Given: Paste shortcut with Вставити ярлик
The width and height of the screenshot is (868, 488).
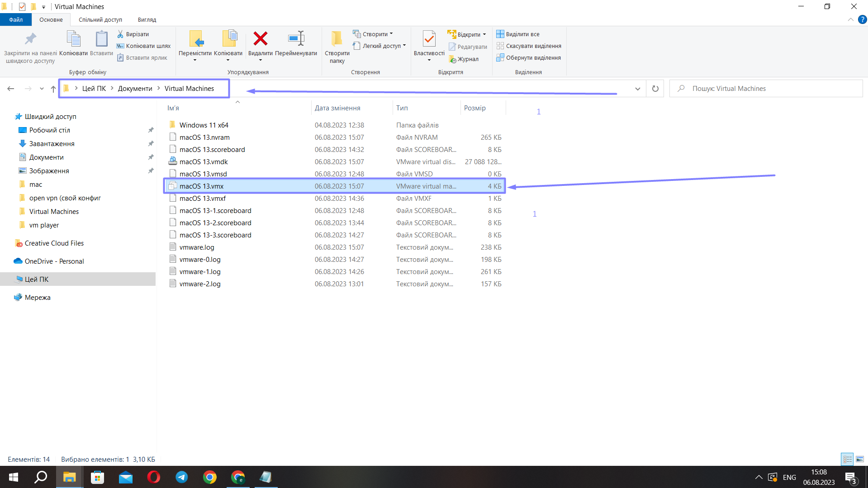Looking at the screenshot, I should tap(142, 57).
